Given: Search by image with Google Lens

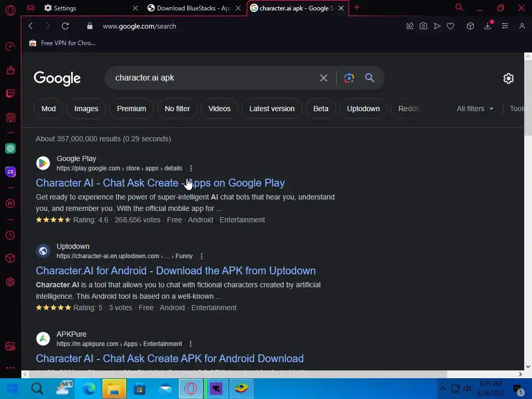Looking at the screenshot, I should point(349,78).
